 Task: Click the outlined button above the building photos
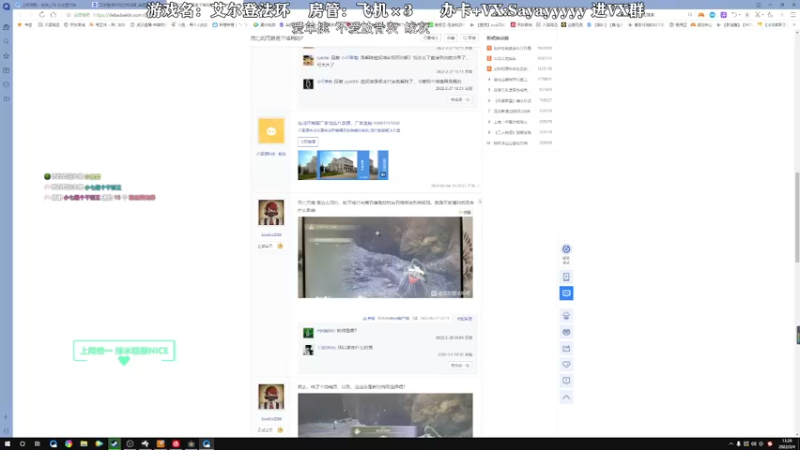click(x=308, y=141)
